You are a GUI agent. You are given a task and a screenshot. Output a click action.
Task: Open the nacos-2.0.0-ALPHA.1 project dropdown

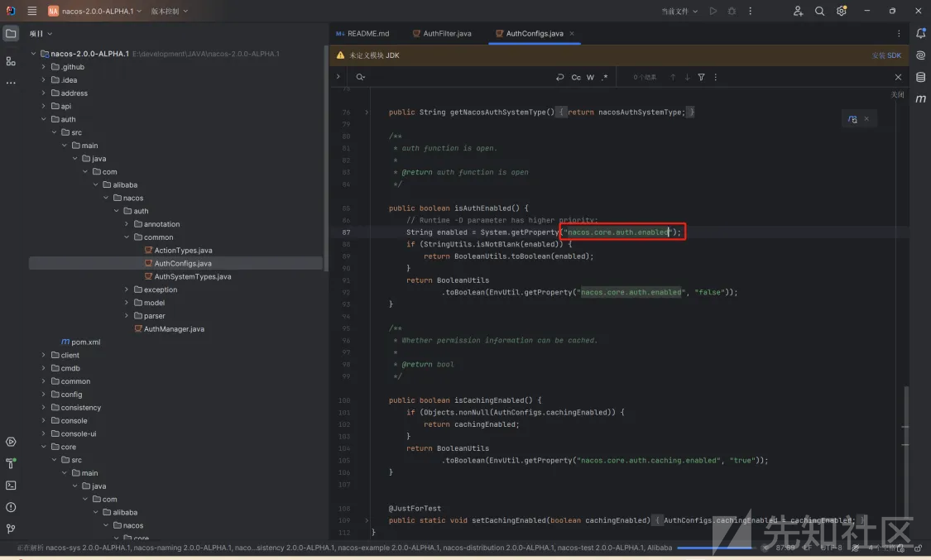95,11
